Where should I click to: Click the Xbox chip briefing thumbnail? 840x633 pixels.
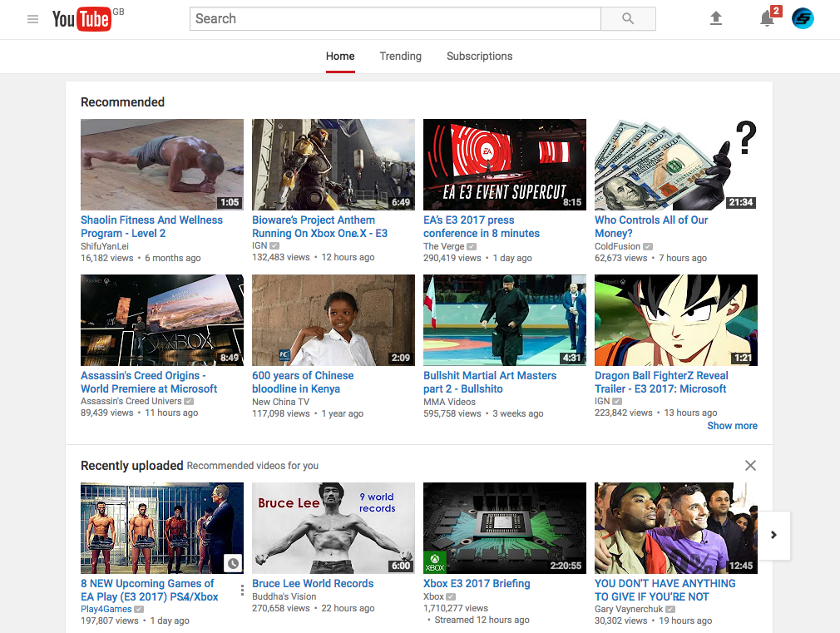pos(505,528)
